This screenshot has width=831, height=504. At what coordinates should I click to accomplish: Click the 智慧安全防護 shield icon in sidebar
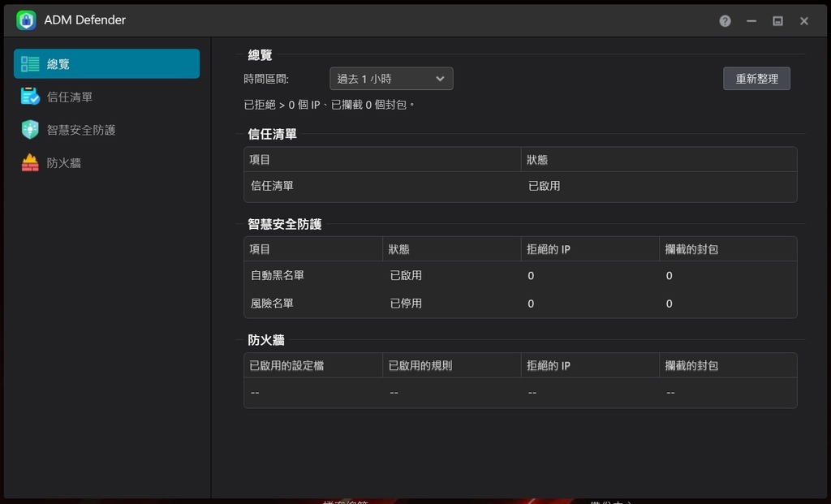click(30, 129)
